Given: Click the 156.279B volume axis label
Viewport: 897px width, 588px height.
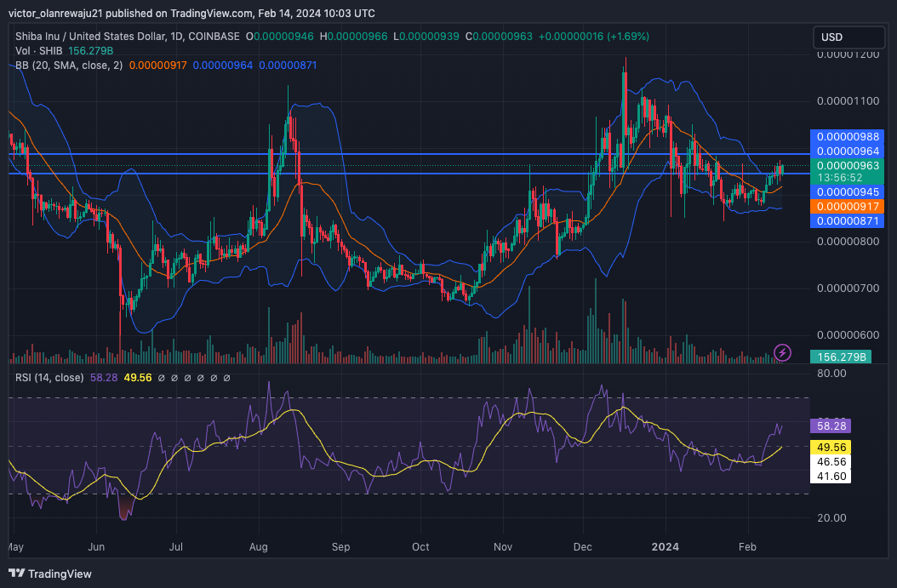Looking at the screenshot, I should coord(841,357).
